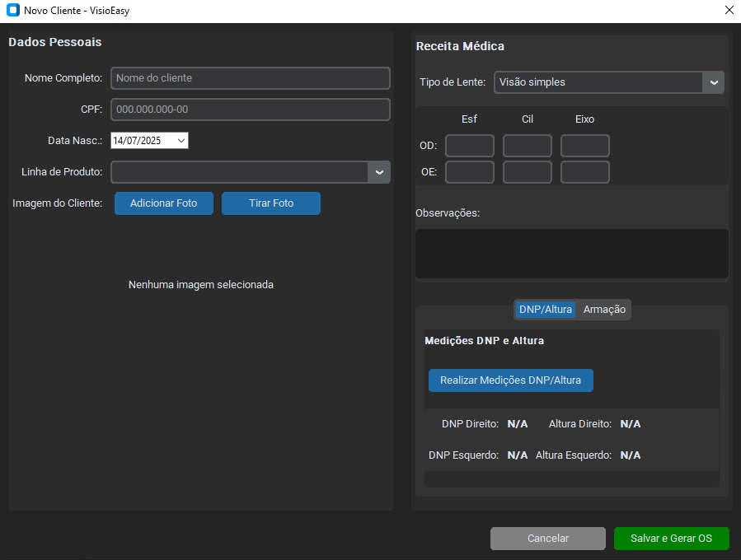Click the Adicionar Foto button
The width and height of the screenshot is (741, 560).
coord(163,203)
